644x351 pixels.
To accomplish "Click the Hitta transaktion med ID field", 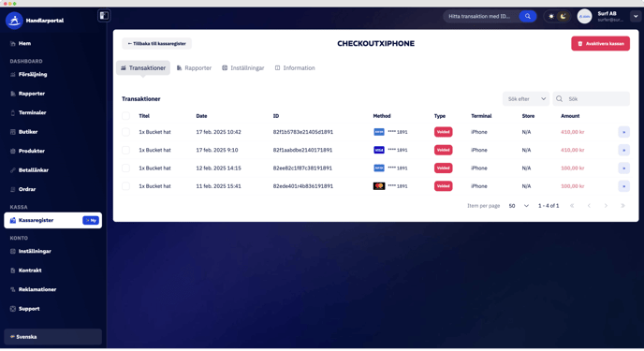I will [x=480, y=17].
